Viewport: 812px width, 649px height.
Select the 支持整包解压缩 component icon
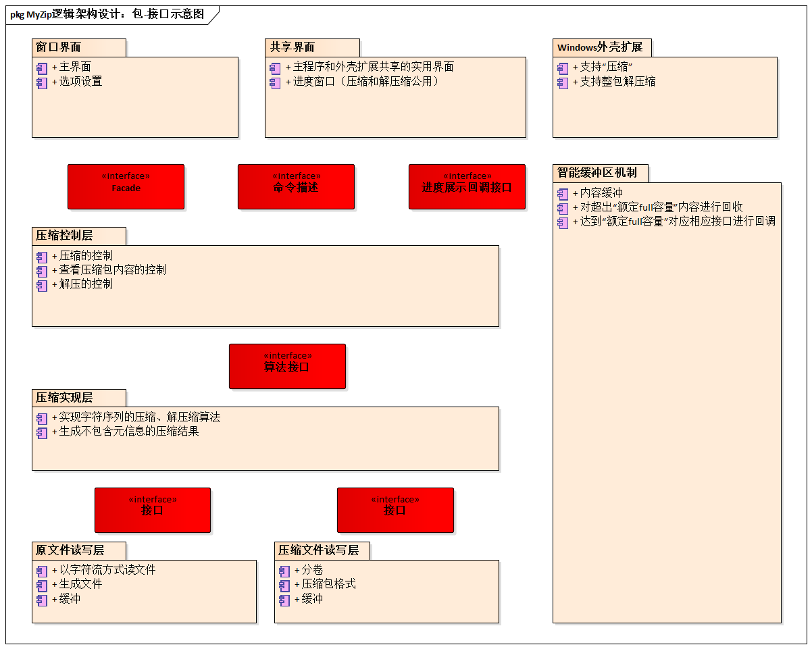[x=563, y=82]
